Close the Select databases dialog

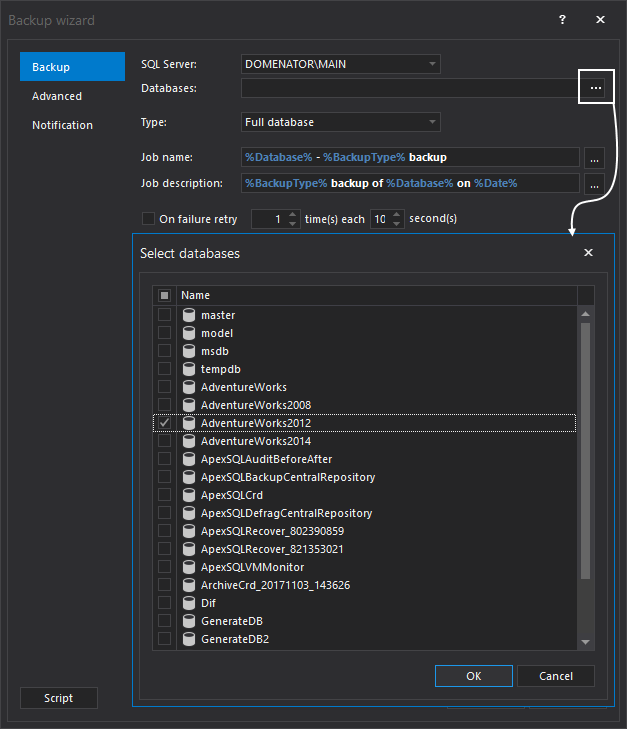pyautogui.click(x=588, y=252)
